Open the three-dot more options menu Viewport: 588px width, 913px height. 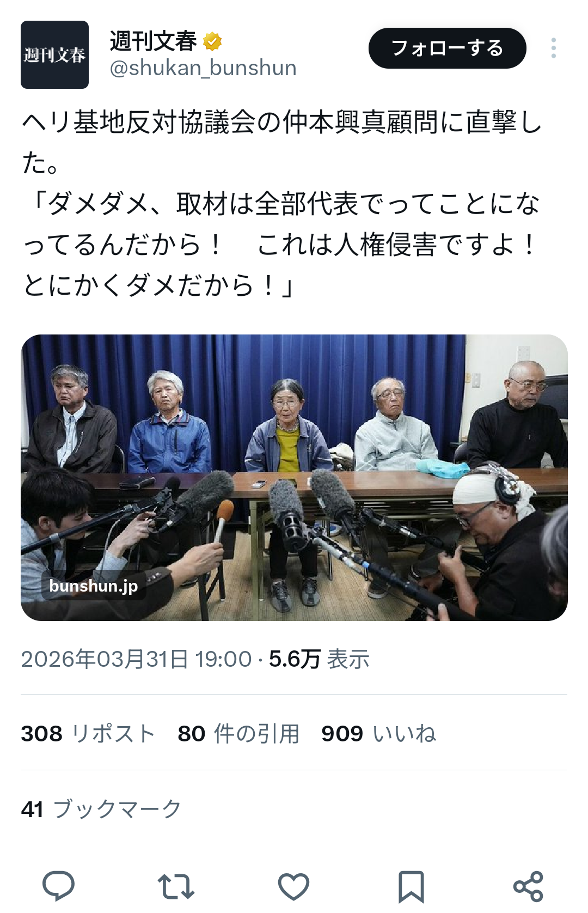(x=553, y=48)
